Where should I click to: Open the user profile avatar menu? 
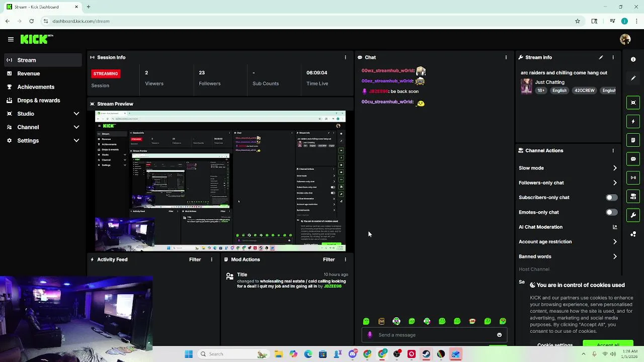pyautogui.click(x=625, y=39)
